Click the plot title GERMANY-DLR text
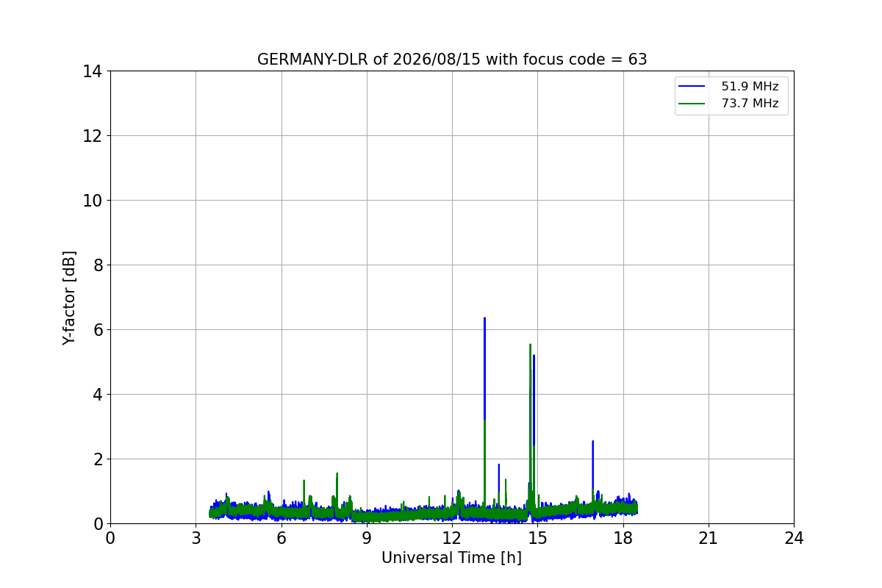Image resolution: width=882 pixels, height=588 pixels. [x=452, y=60]
